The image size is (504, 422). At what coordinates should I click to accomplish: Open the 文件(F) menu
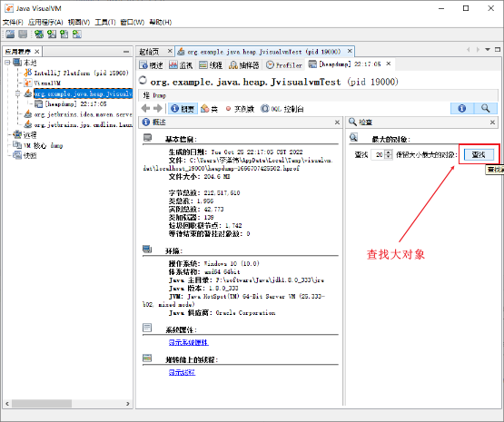[13, 22]
